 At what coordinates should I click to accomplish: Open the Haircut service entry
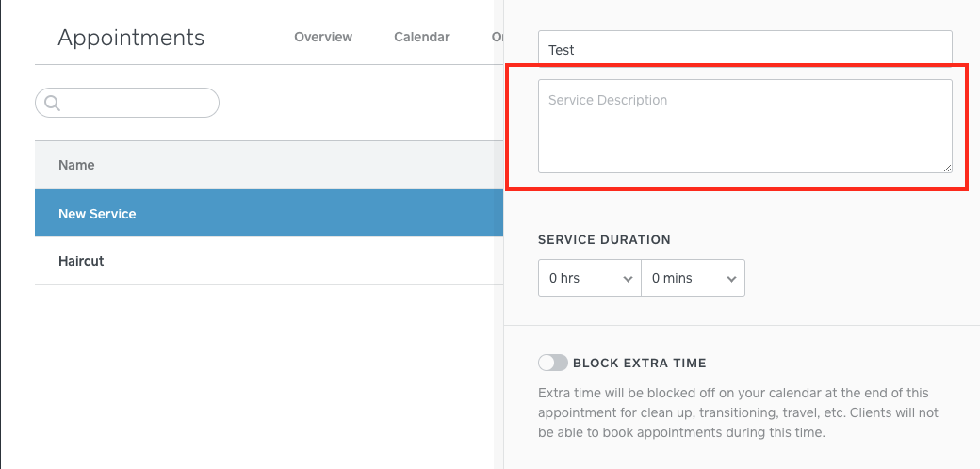click(81, 261)
